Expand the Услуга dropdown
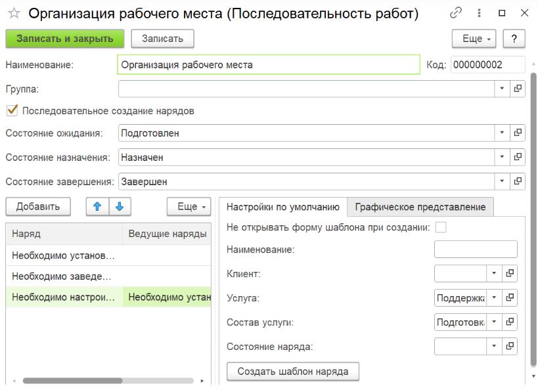This screenshot has height=392, width=538. [x=494, y=297]
